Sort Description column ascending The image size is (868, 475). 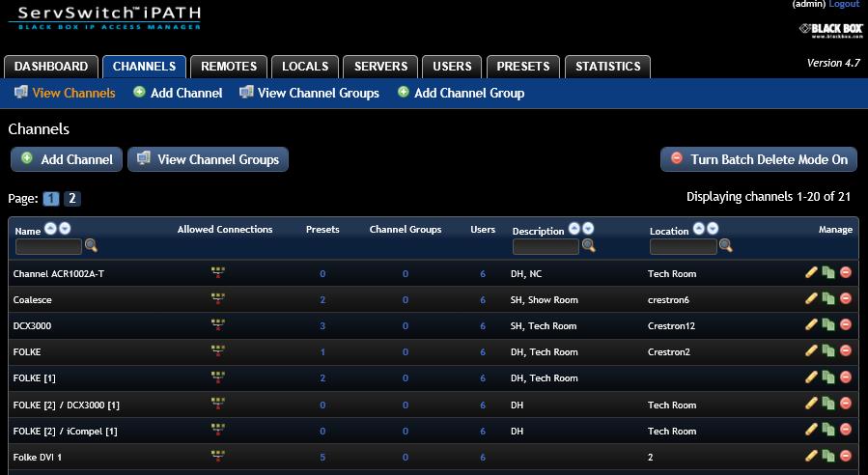(574, 228)
